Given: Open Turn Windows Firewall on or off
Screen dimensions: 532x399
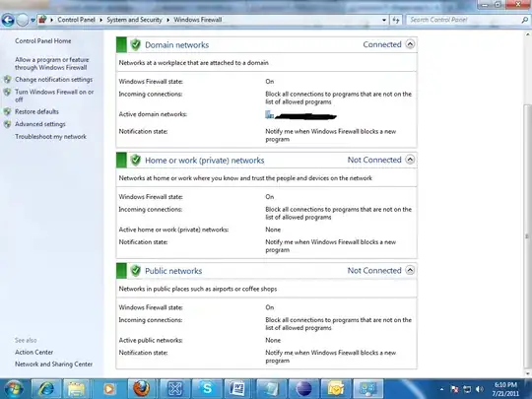Looking at the screenshot, I should [x=54, y=96].
